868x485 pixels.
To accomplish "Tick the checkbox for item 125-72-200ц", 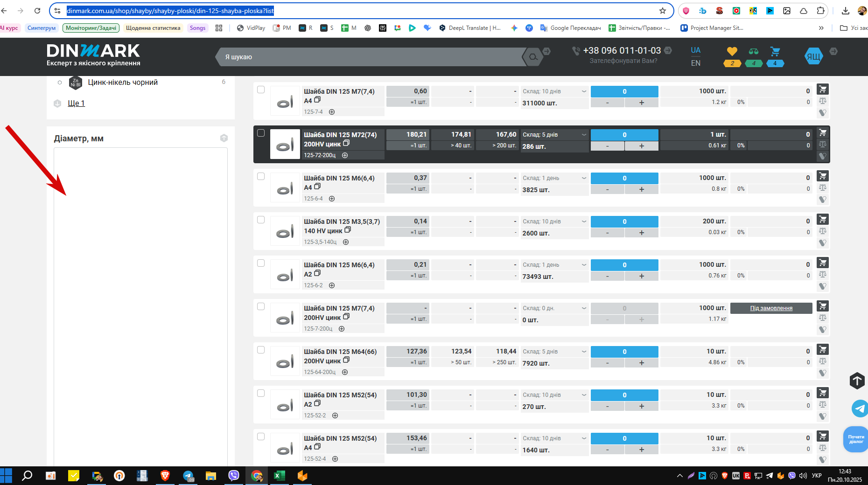I will (x=261, y=133).
